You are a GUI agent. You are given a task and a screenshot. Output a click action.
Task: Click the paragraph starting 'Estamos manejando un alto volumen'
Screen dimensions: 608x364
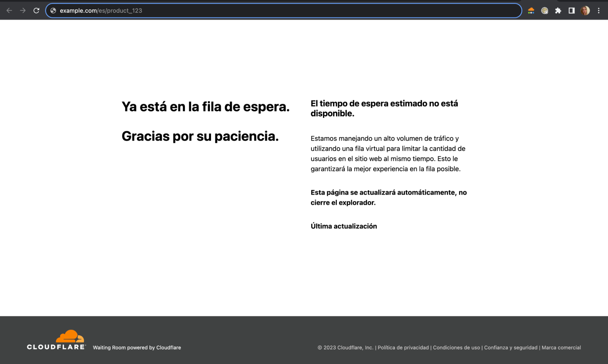pos(388,154)
